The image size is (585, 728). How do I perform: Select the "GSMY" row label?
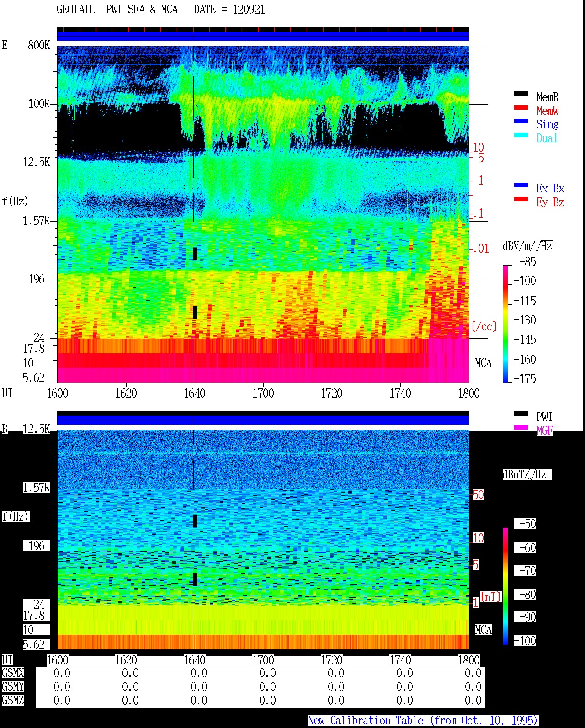coord(13,687)
